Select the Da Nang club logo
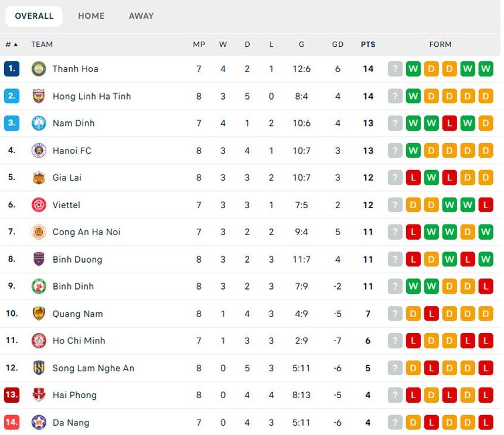Viewport: 504px width, 435px height. click(x=38, y=422)
